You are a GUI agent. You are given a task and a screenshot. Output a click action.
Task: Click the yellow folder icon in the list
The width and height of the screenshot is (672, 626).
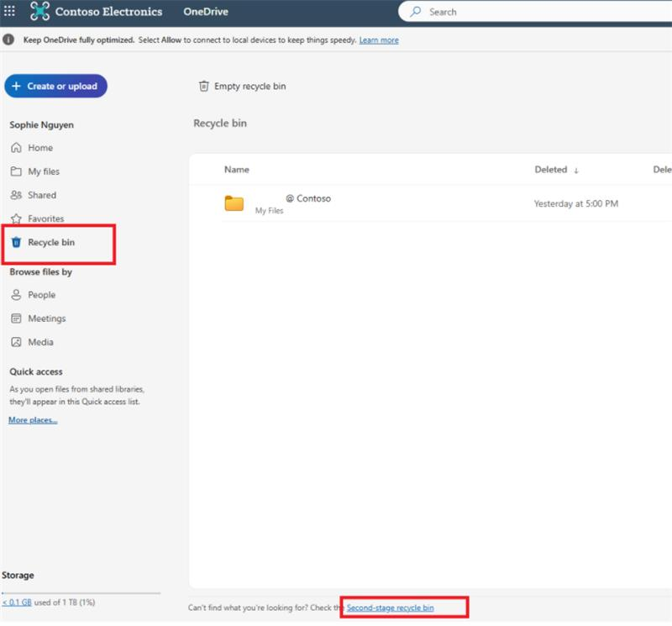tap(234, 203)
